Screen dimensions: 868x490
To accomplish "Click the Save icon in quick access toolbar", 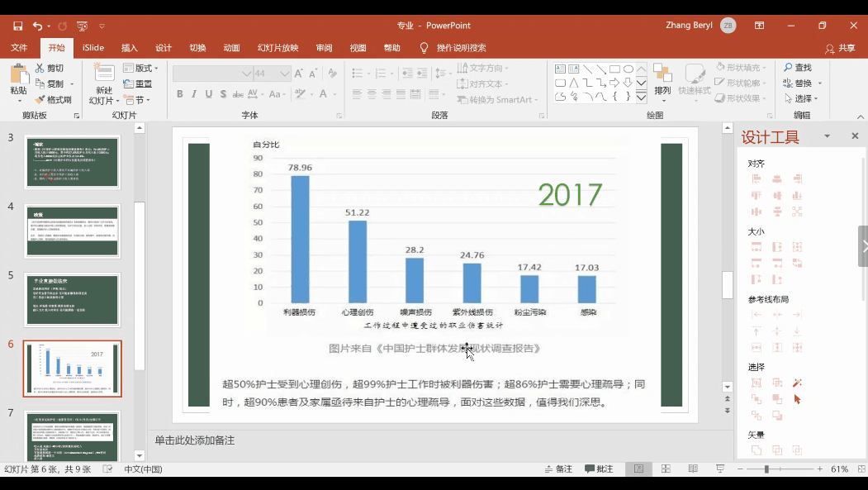I will 18,26.
